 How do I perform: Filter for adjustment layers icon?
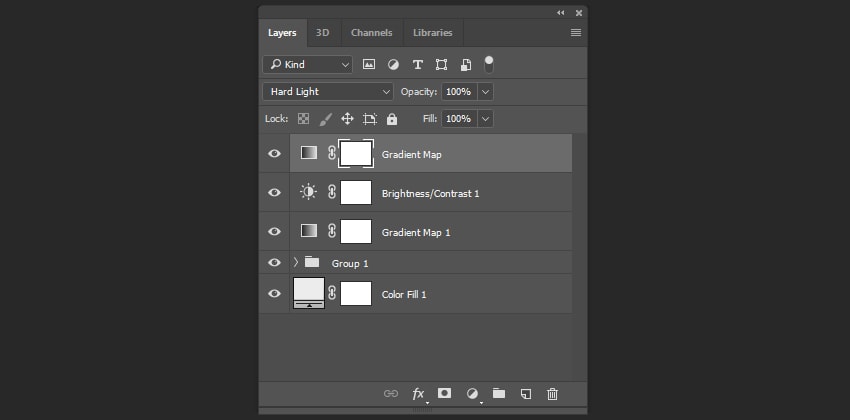click(393, 64)
